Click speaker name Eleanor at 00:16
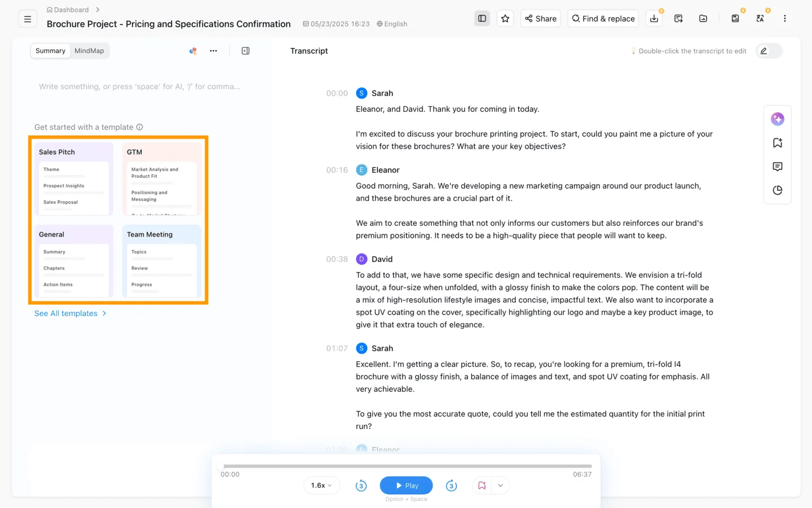The height and width of the screenshot is (508, 812). [x=385, y=170]
